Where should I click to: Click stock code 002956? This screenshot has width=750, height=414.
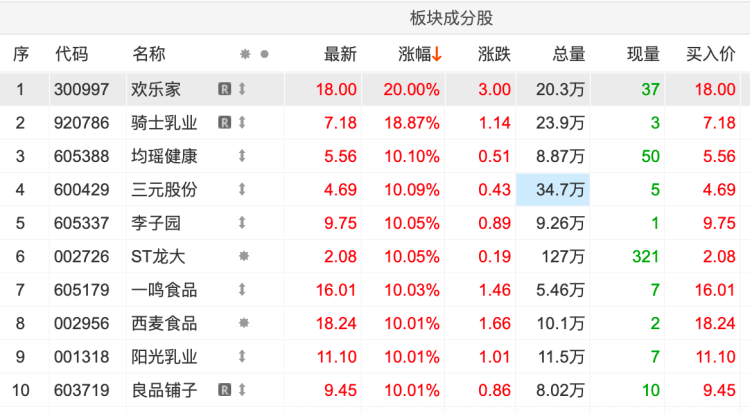point(81,324)
